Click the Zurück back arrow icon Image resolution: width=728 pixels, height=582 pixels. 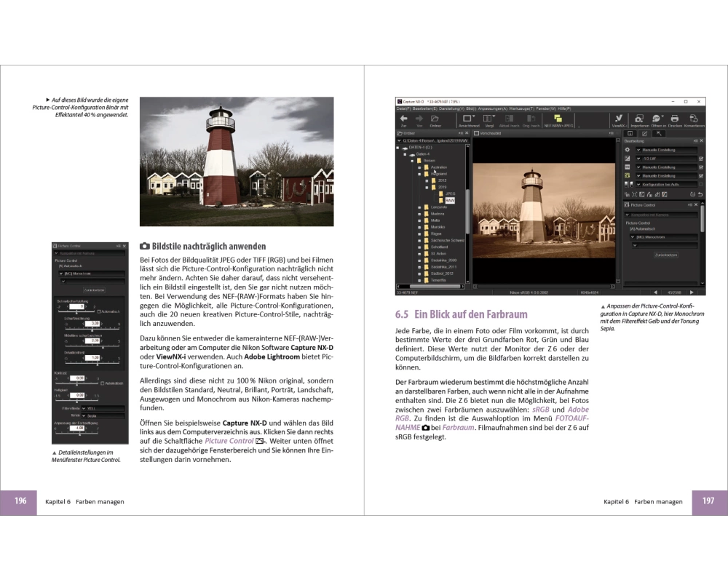tap(403, 119)
